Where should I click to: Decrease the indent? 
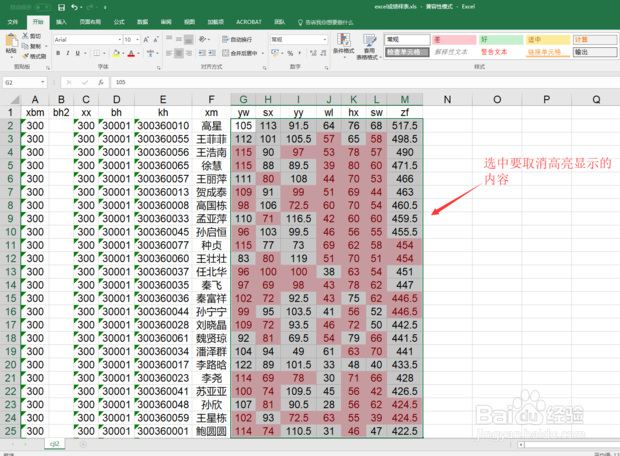tap(202, 53)
